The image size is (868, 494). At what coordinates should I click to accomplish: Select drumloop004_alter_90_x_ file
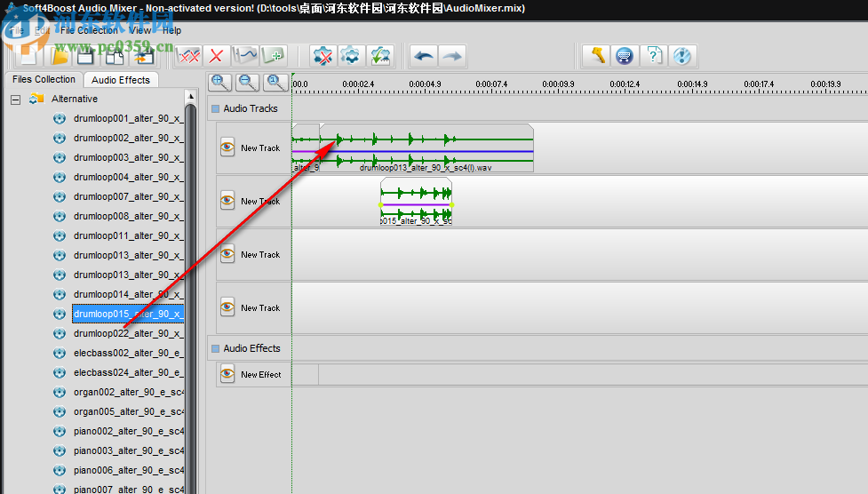pyautogui.click(x=128, y=177)
